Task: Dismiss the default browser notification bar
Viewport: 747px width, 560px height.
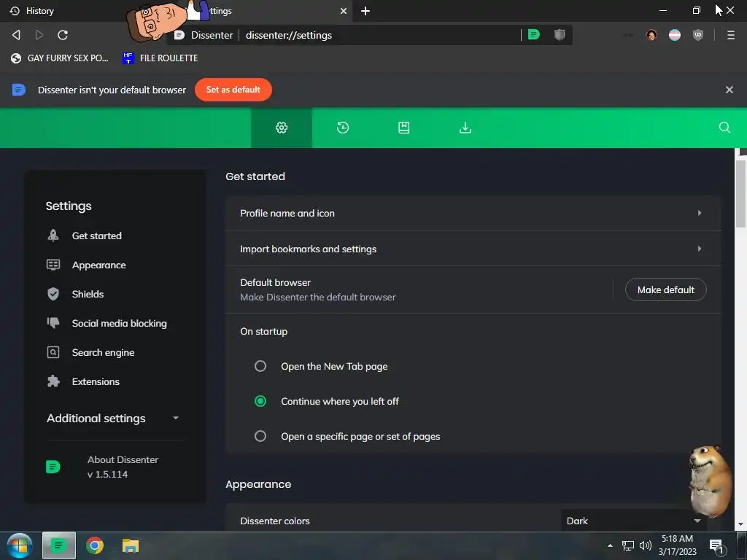Action: point(729,90)
